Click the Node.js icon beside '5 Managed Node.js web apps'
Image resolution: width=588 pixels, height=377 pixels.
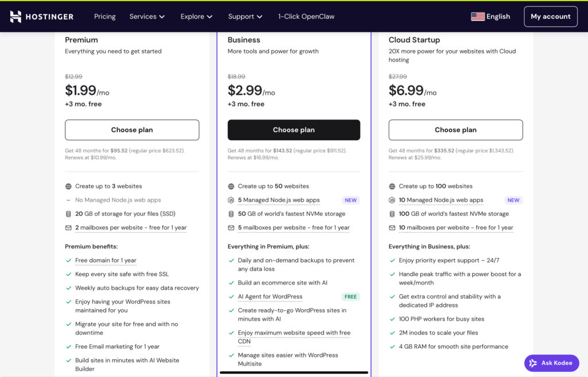(231, 200)
